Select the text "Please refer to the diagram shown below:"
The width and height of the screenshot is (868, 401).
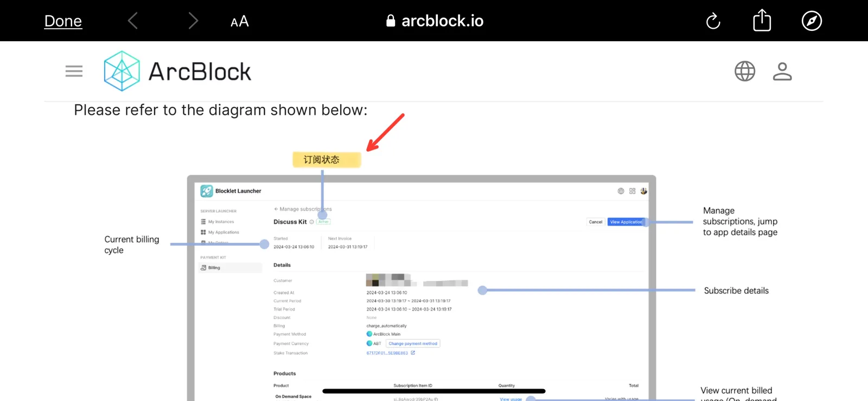[221, 110]
